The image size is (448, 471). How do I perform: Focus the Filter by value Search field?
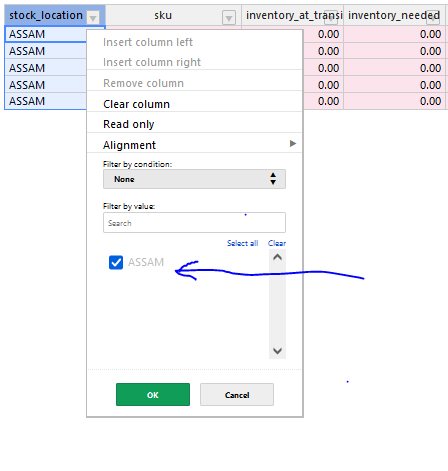coord(194,223)
